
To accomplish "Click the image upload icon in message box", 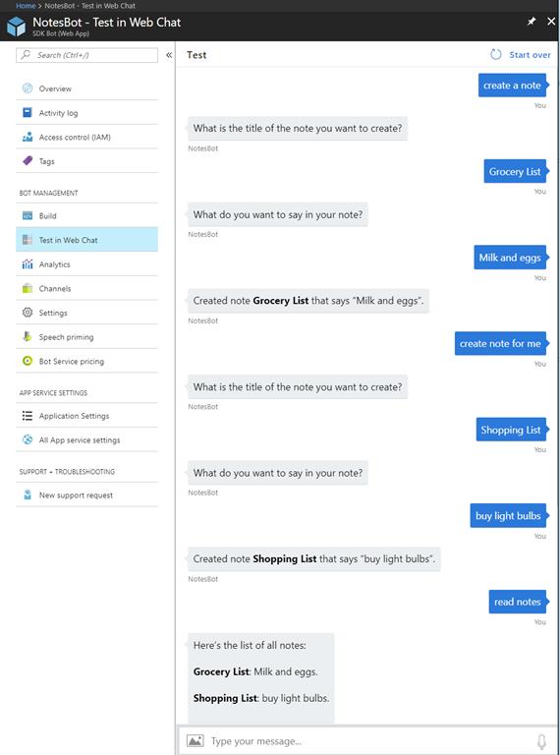I will [x=195, y=740].
